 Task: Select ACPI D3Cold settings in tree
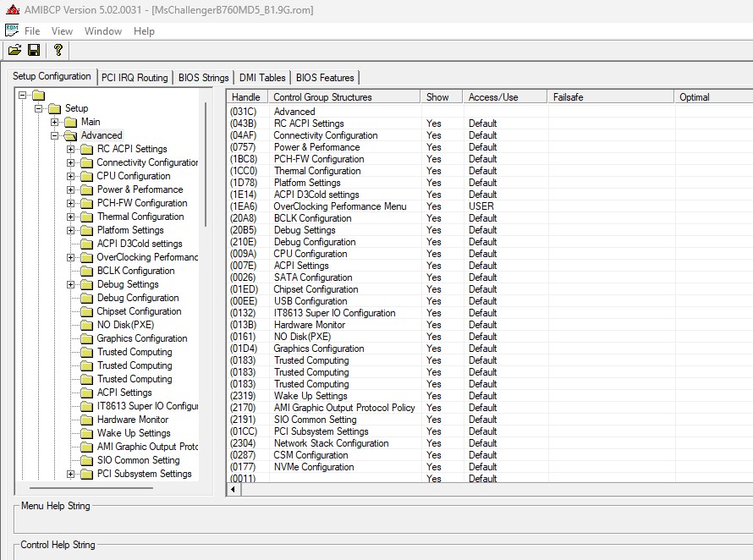[x=140, y=244]
